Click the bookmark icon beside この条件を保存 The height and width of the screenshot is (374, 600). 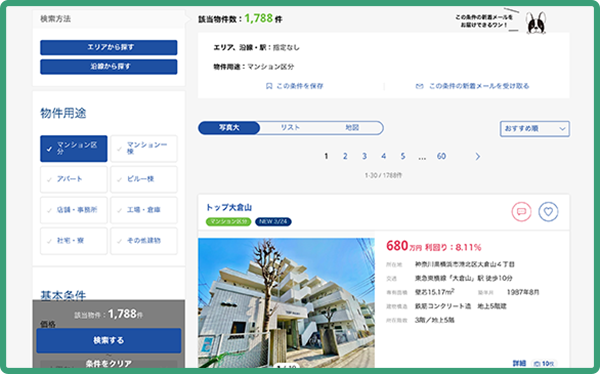click(269, 86)
